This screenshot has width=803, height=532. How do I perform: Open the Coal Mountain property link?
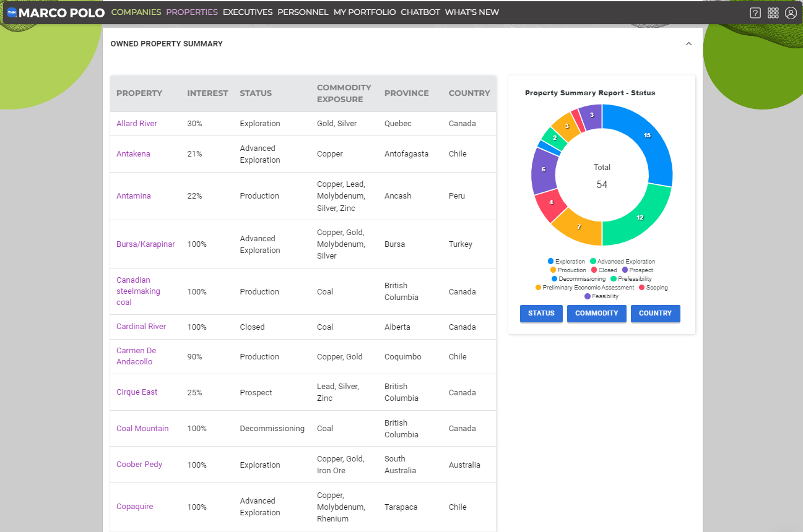[x=142, y=429]
